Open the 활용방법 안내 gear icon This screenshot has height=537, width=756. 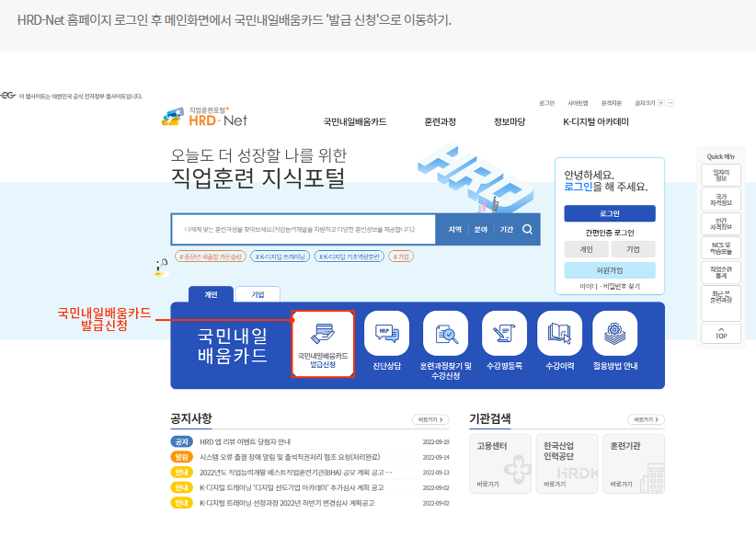[x=614, y=333]
